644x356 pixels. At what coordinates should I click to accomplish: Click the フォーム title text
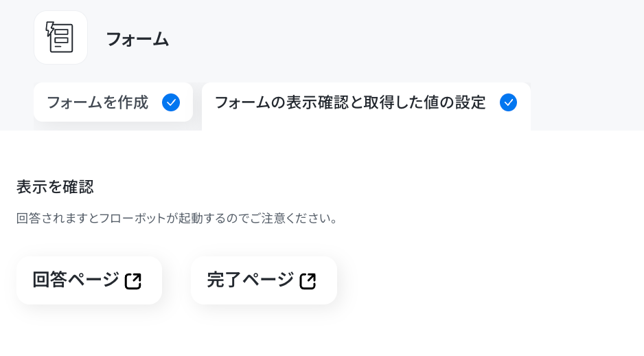pyautogui.click(x=137, y=39)
